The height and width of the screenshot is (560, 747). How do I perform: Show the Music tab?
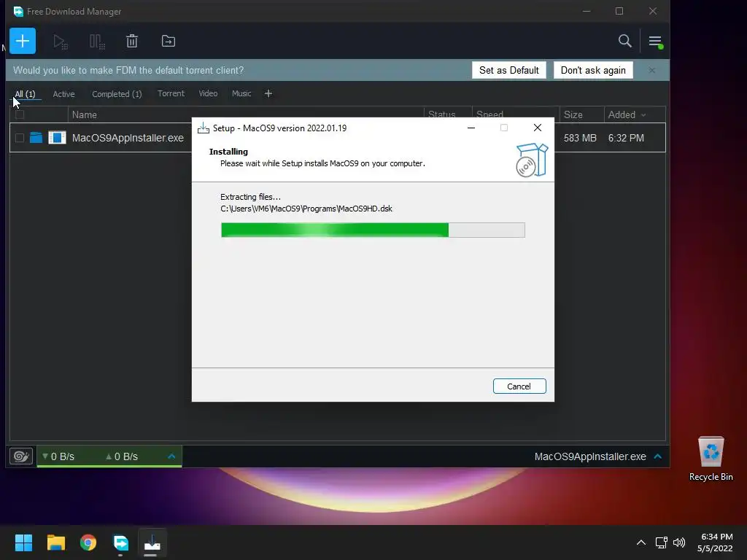pos(241,93)
